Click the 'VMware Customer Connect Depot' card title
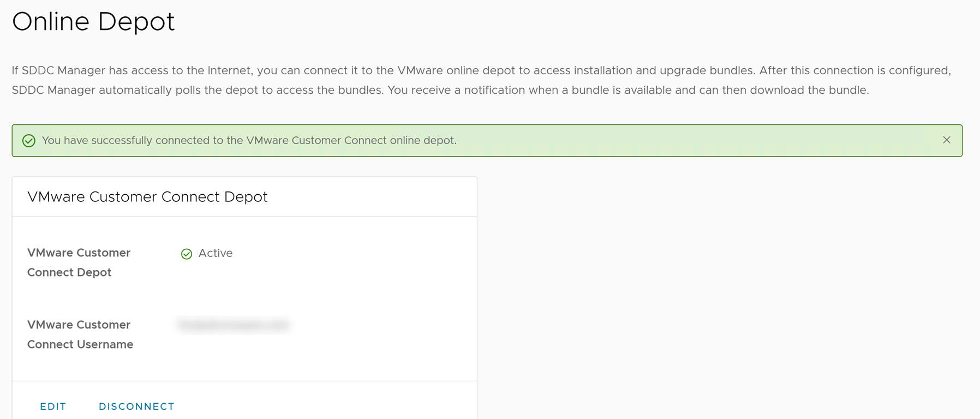The width and height of the screenshot is (980, 419). pyautogui.click(x=147, y=197)
